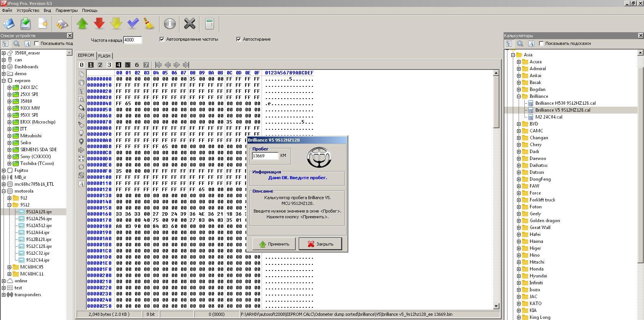The width and height of the screenshot is (644, 320).
Task: Expand the Dashboards tree node
Action: (4, 67)
